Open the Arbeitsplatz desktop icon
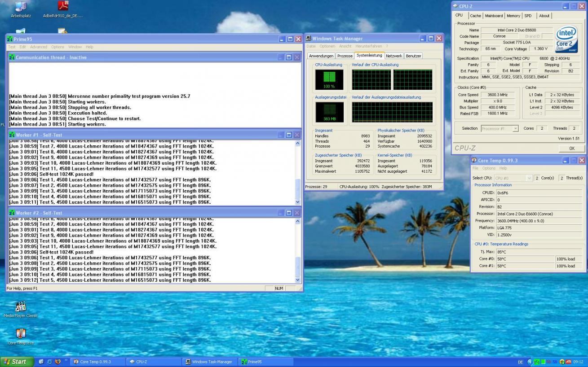Image resolution: width=588 pixels, height=367 pixels. [x=21, y=9]
